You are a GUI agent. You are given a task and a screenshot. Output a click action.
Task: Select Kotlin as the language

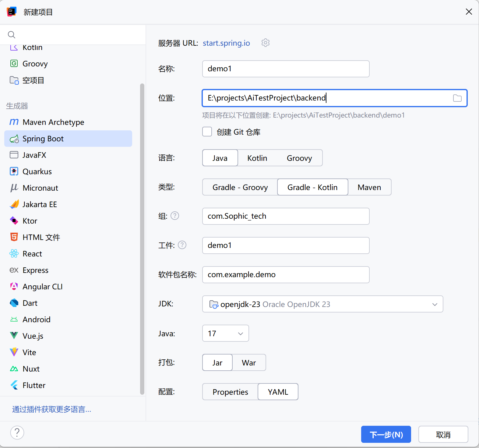click(257, 158)
